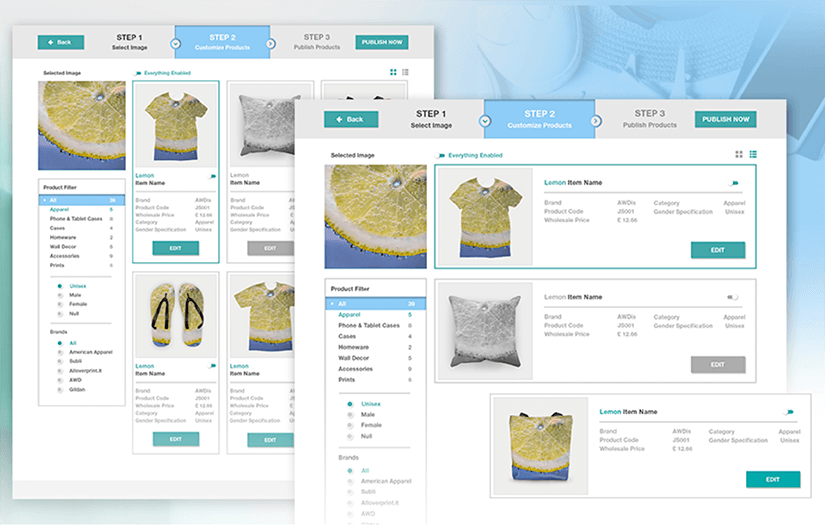
Task: Open the flip-flops thumbnail in the back window
Action: (x=176, y=316)
